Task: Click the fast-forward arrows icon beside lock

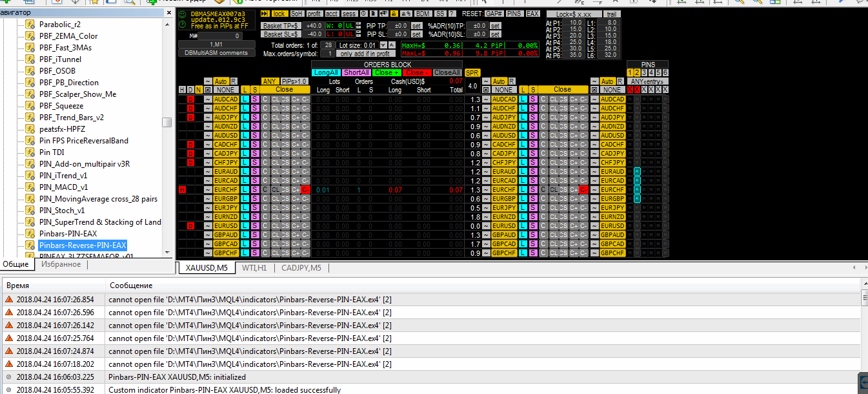Action: coord(265,14)
